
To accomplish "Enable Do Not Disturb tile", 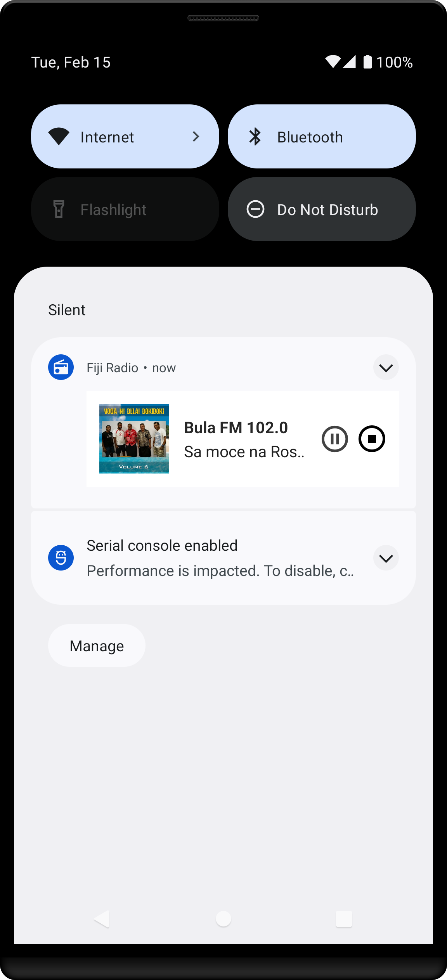I will click(x=322, y=209).
